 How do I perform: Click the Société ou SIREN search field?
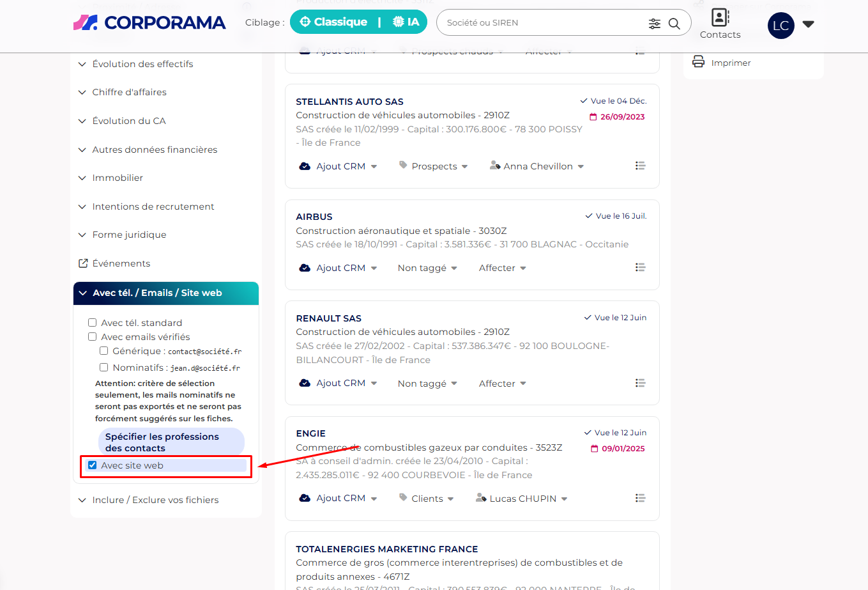(543, 23)
